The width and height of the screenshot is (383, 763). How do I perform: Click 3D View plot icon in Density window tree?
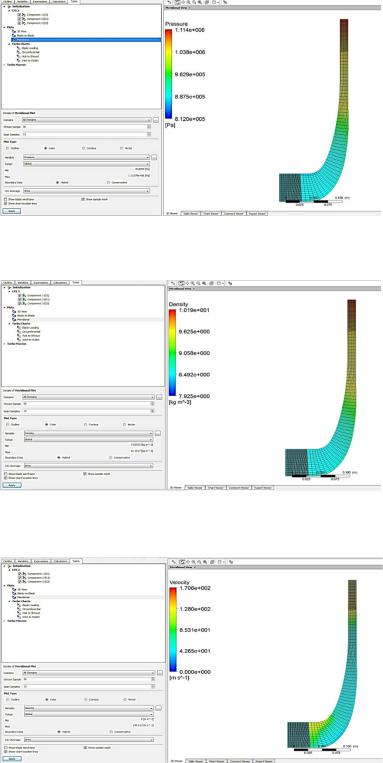coord(15,311)
